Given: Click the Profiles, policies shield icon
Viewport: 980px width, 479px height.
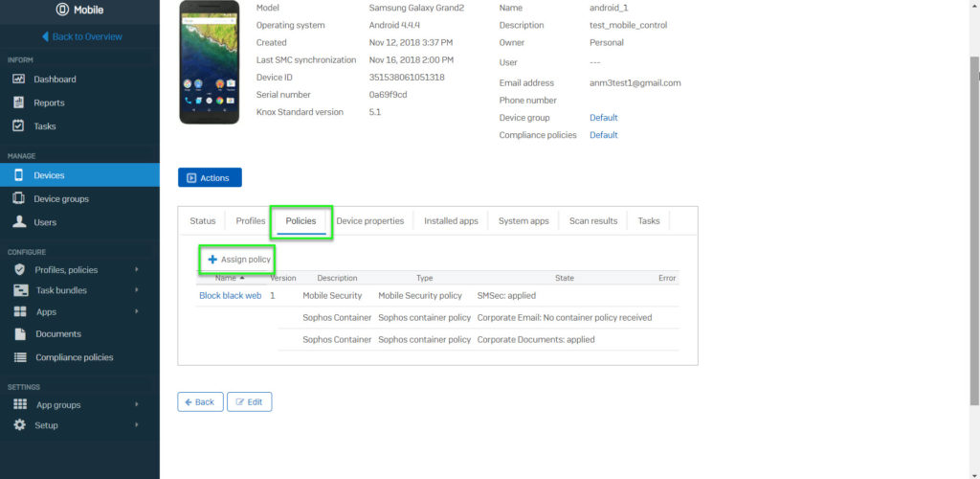Looking at the screenshot, I should coord(20,269).
